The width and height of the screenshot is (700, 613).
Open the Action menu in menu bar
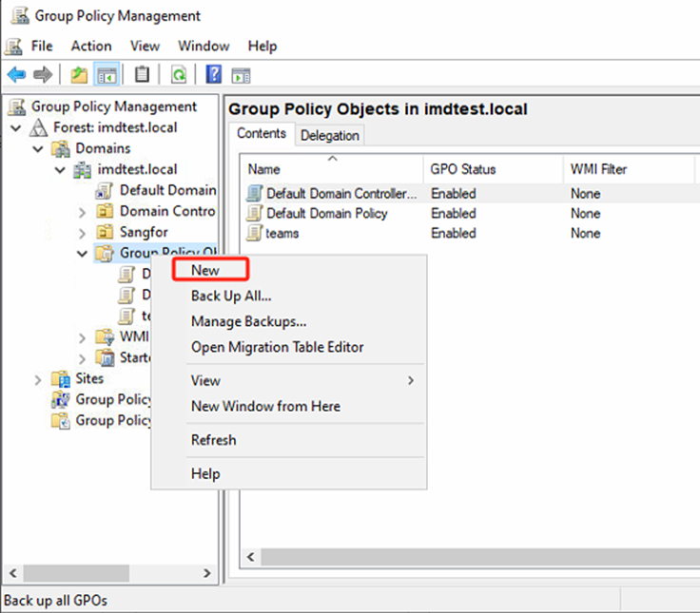[91, 46]
